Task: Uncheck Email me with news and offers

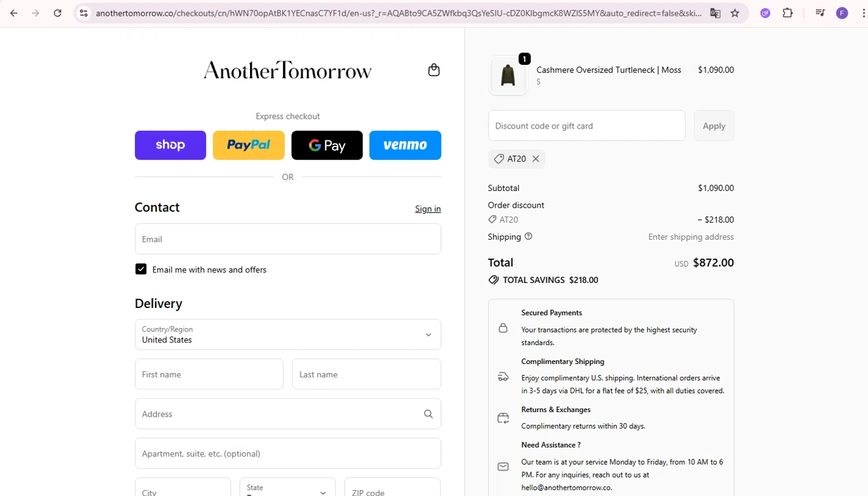Action: (141, 269)
